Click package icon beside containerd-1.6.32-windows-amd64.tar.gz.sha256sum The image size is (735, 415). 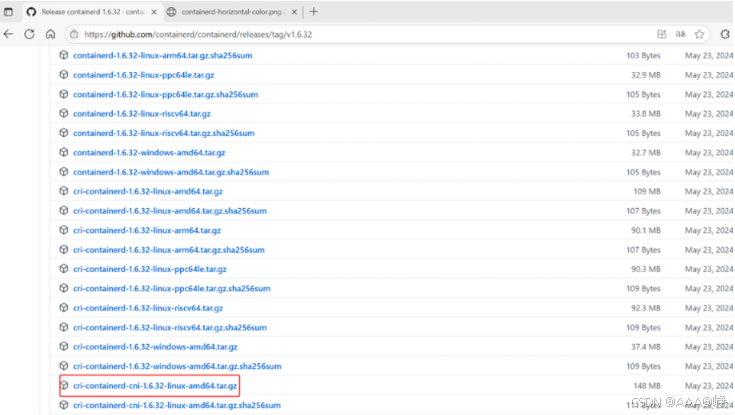64,172
